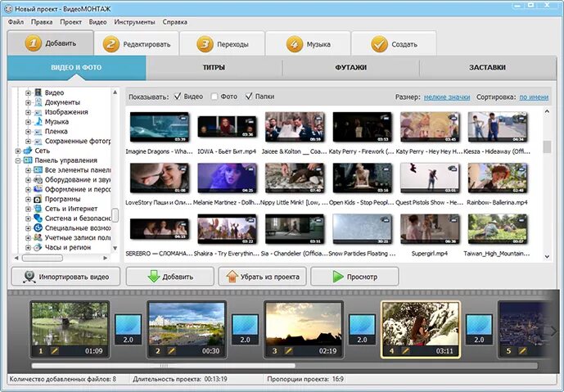The image size is (564, 392).
Task: Click the Изображения folder icon in the tree
Action: click(38, 112)
